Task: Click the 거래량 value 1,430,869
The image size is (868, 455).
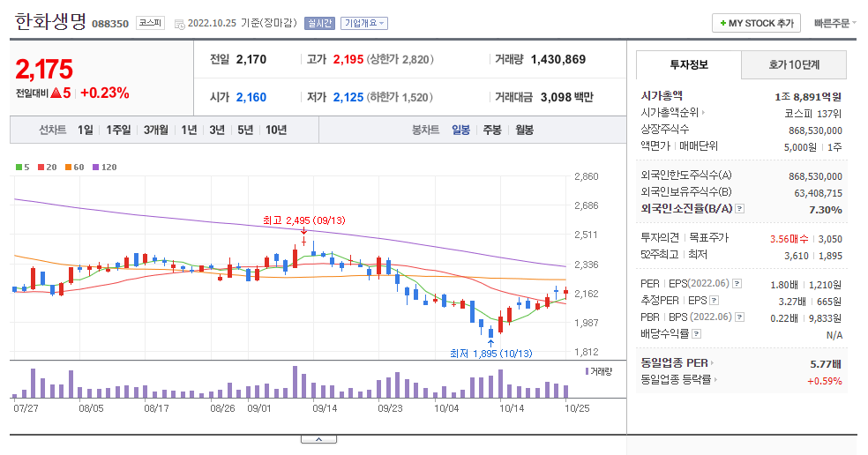Action: 558,59
